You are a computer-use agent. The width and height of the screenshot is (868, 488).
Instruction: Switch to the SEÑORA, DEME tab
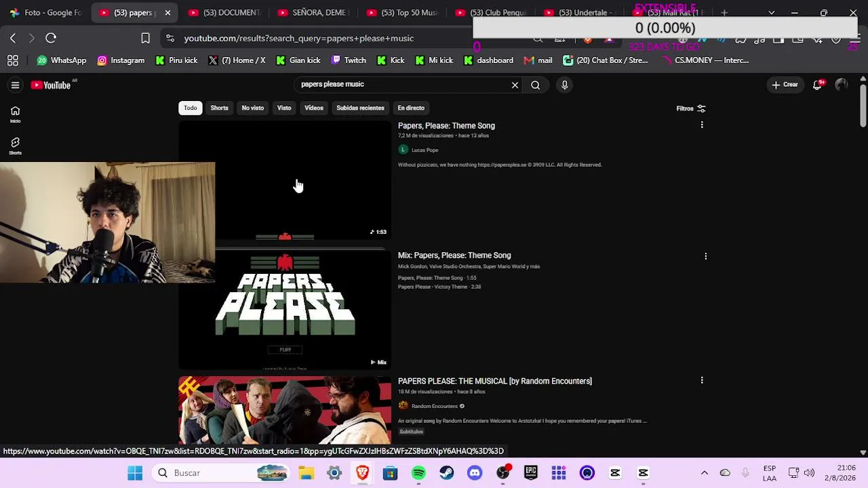[313, 13]
